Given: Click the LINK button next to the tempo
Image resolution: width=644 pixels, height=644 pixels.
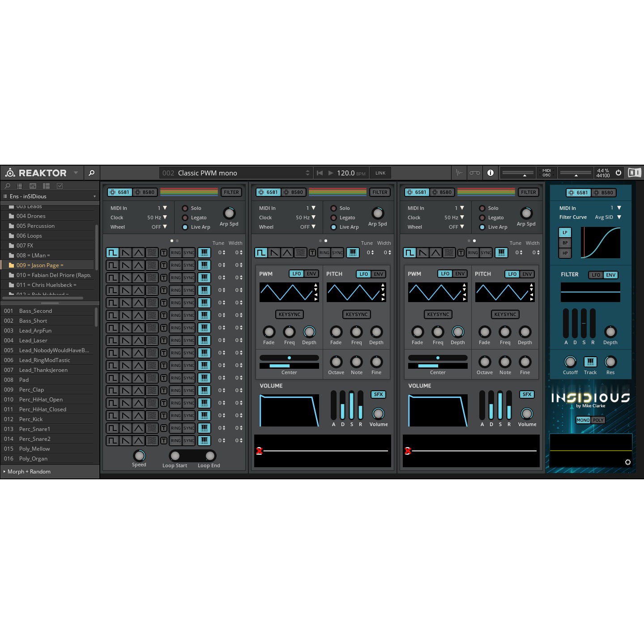Looking at the screenshot, I should pos(380,173).
